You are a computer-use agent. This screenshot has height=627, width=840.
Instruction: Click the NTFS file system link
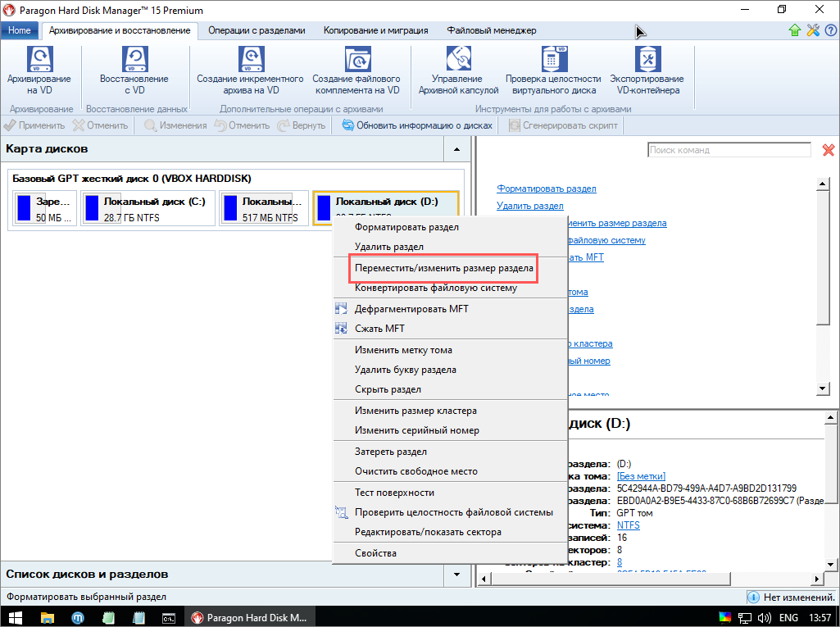(x=629, y=525)
